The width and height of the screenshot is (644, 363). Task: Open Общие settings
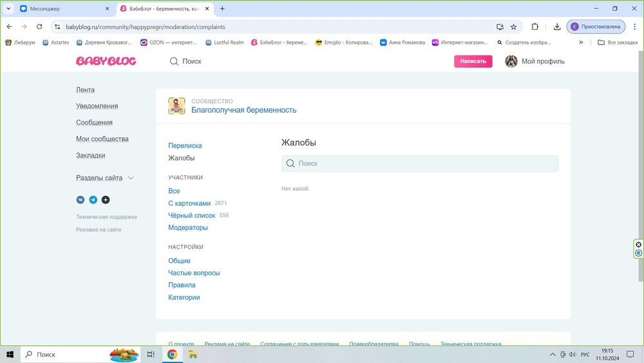[180, 260]
